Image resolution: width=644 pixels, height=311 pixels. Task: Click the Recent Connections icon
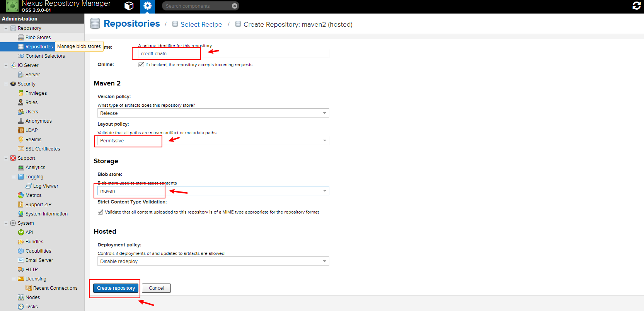(x=29, y=288)
